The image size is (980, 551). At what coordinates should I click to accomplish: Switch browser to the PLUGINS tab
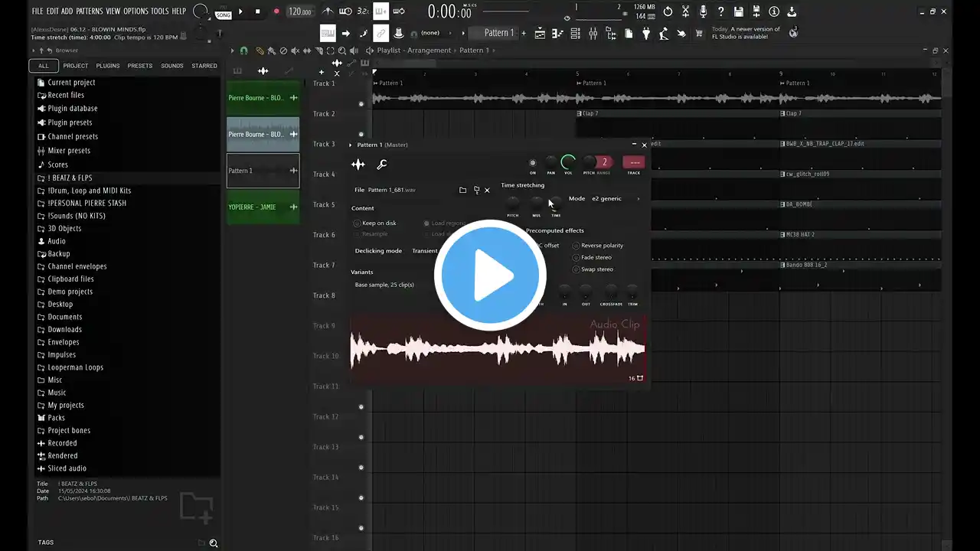[107, 66]
